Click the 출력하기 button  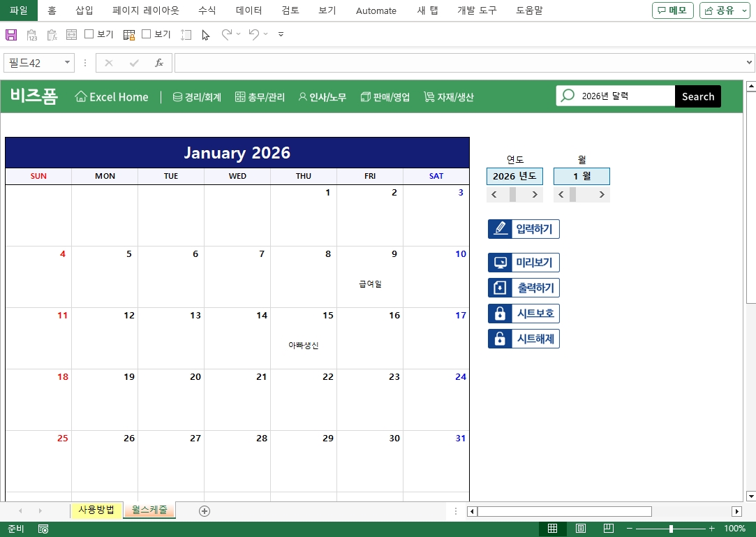(x=524, y=288)
